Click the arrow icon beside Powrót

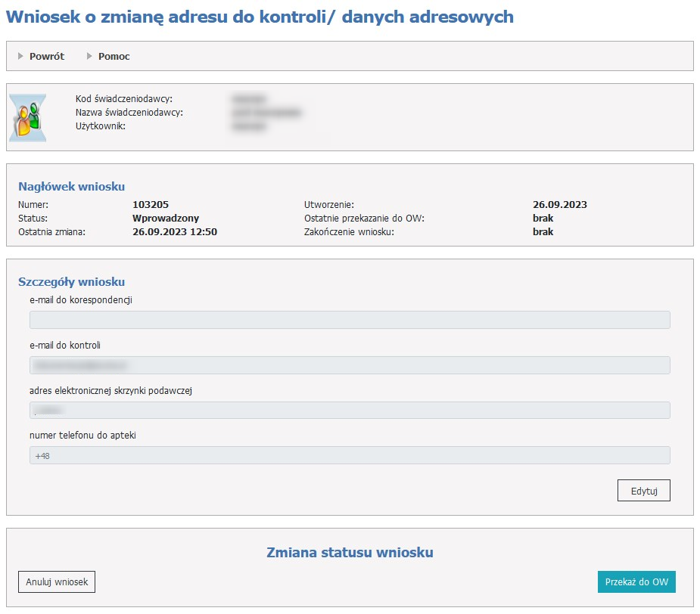tap(21, 56)
